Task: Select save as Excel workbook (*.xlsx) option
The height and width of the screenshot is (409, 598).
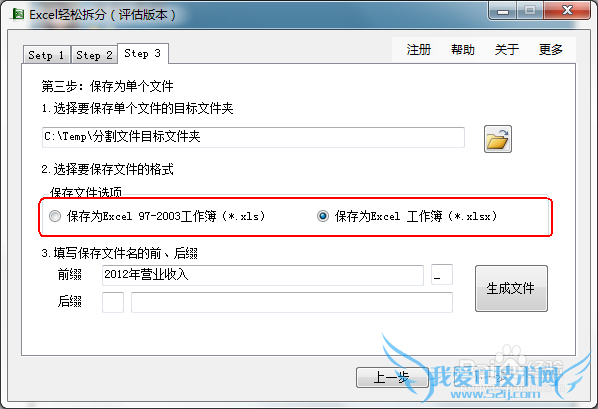Action: 323,216
